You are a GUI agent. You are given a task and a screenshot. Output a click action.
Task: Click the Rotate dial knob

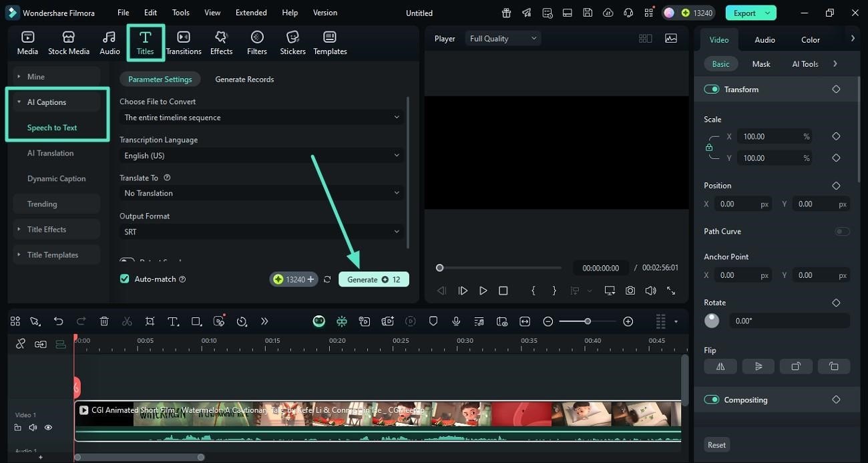[712, 321]
